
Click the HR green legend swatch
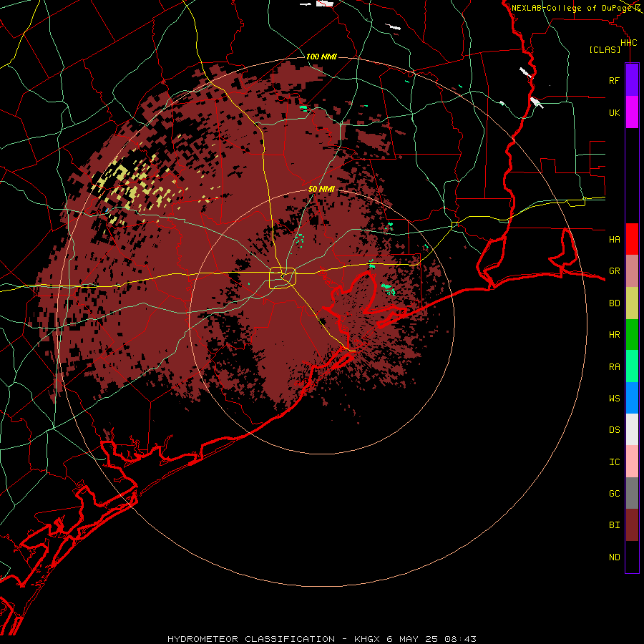point(632,335)
